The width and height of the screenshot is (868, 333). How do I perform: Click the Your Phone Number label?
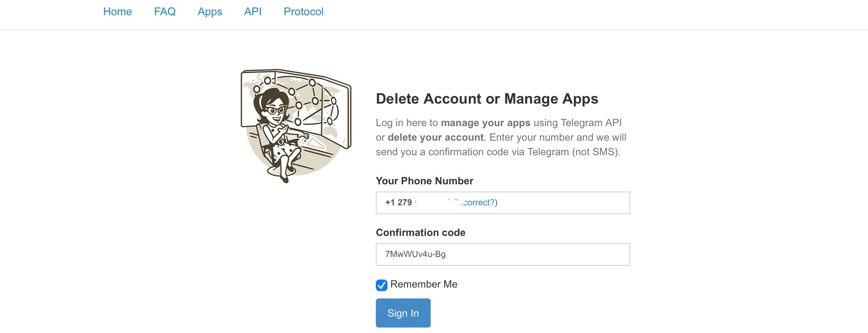point(424,181)
